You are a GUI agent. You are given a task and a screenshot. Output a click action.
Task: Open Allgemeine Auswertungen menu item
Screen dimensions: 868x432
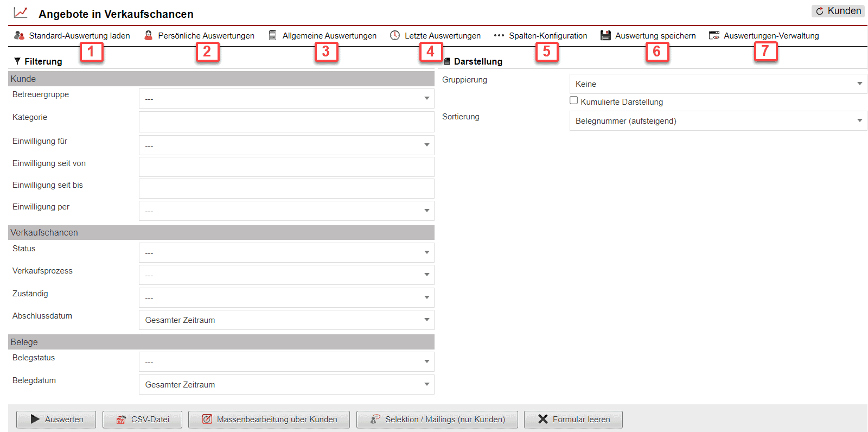(x=329, y=36)
